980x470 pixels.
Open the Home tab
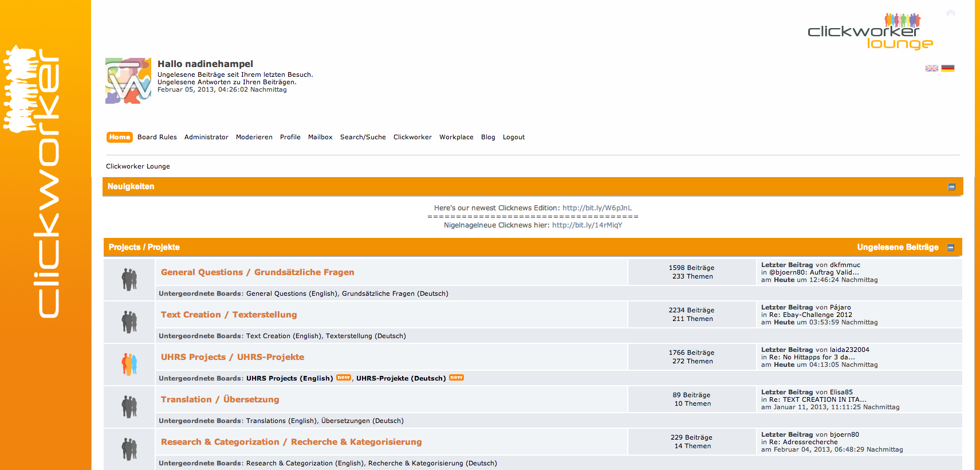[120, 137]
